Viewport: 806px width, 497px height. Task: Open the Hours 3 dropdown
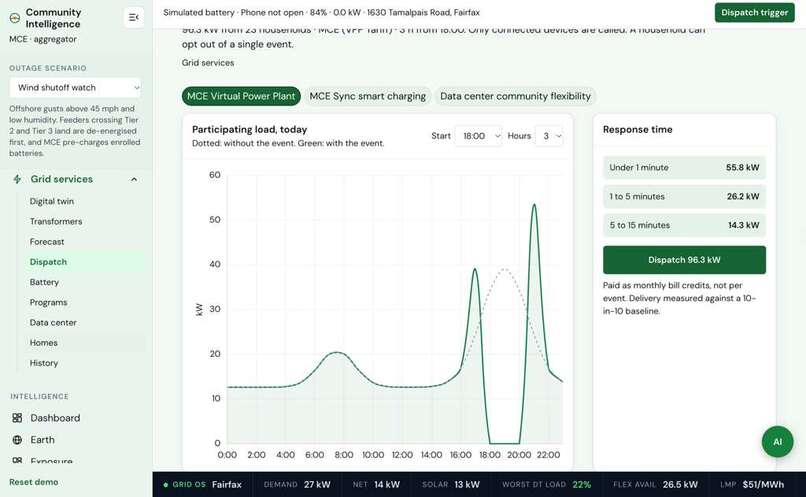[549, 136]
